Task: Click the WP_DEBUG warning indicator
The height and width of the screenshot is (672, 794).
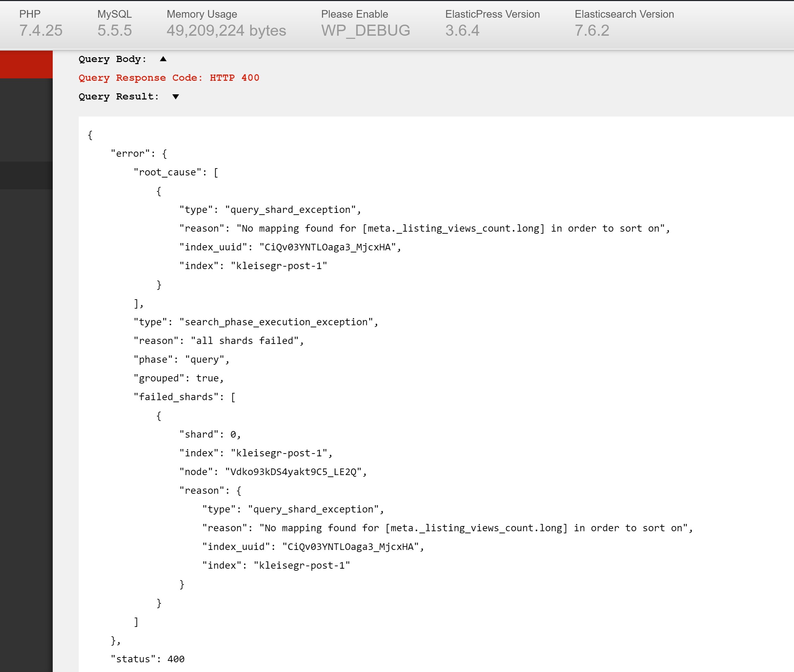Action: click(365, 23)
